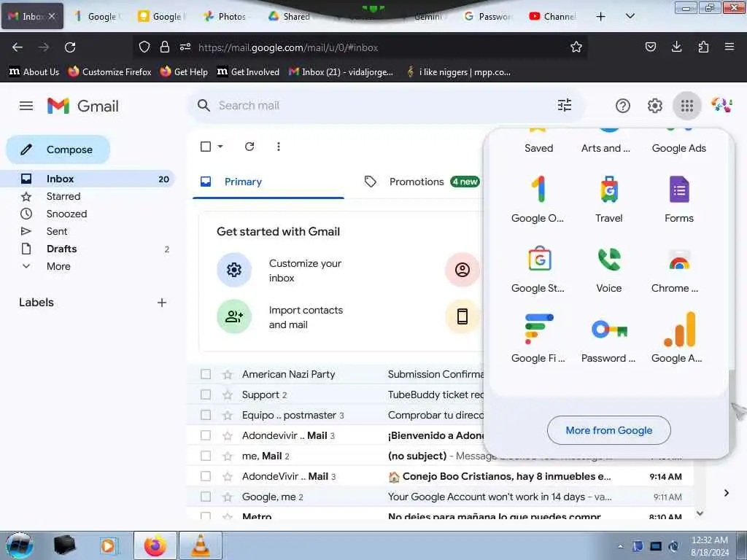Open Firefox extensions icon
Viewport: 747px width, 560px height.
pyautogui.click(x=703, y=47)
